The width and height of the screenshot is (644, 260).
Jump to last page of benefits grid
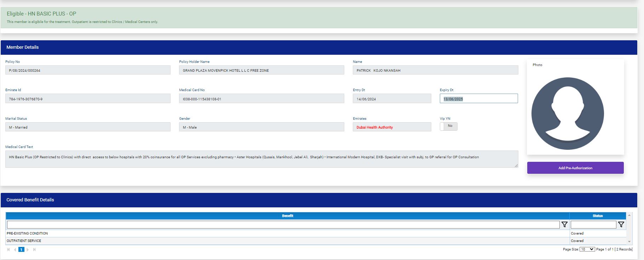coord(34,250)
